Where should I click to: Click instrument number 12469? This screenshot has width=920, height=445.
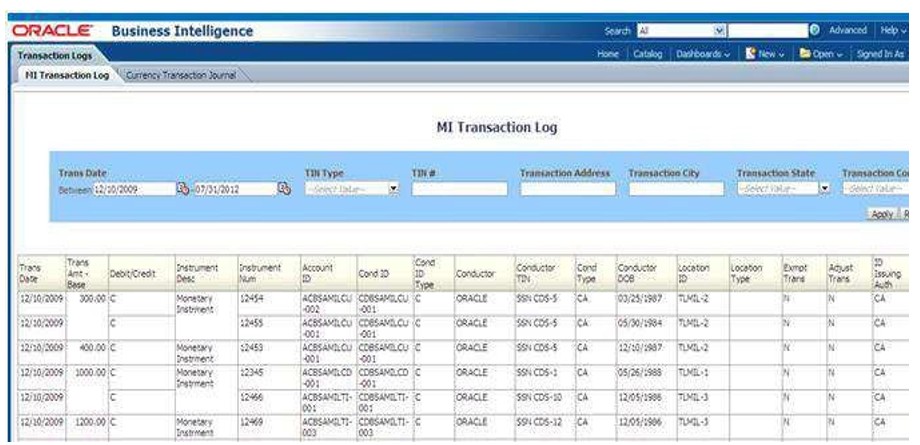click(251, 422)
